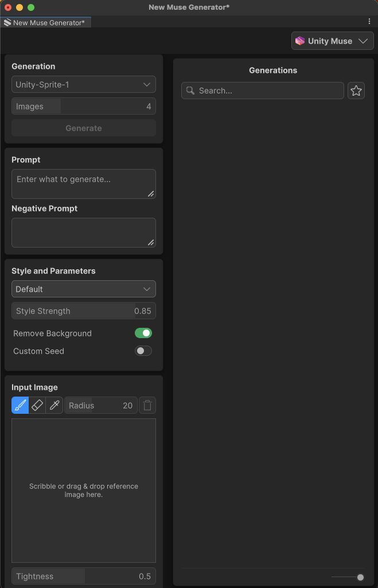Expand the Default style dropdown
The width and height of the screenshot is (378, 588).
84,289
